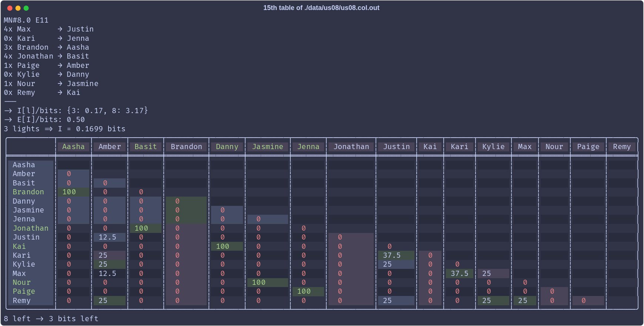Click the 'Kai' column header
Image resolution: width=644 pixels, height=326 pixels.
(430, 146)
